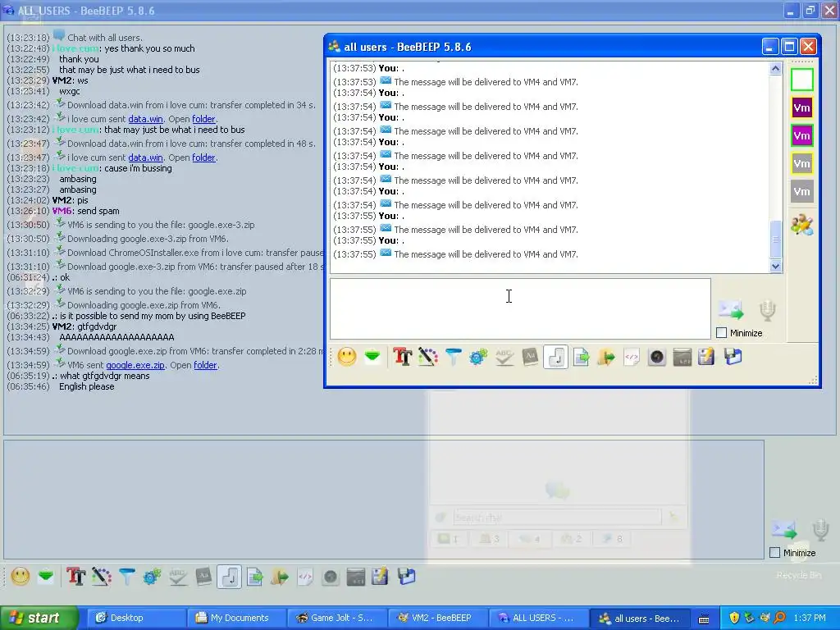Image resolution: width=840 pixels, height=630 pixels.
Task: Click filter funnel in background window toolbar
Action: point(126,577)
